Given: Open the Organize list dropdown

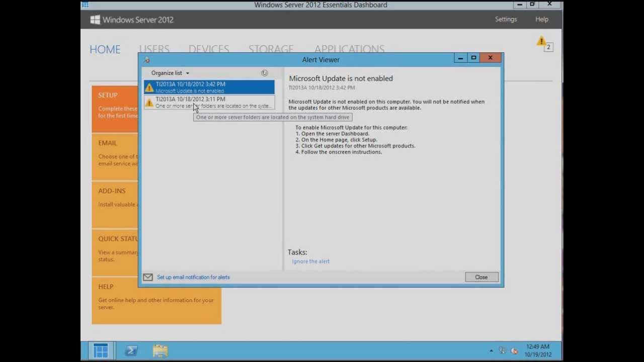Looking at the screenshot, I should point(170,73).
